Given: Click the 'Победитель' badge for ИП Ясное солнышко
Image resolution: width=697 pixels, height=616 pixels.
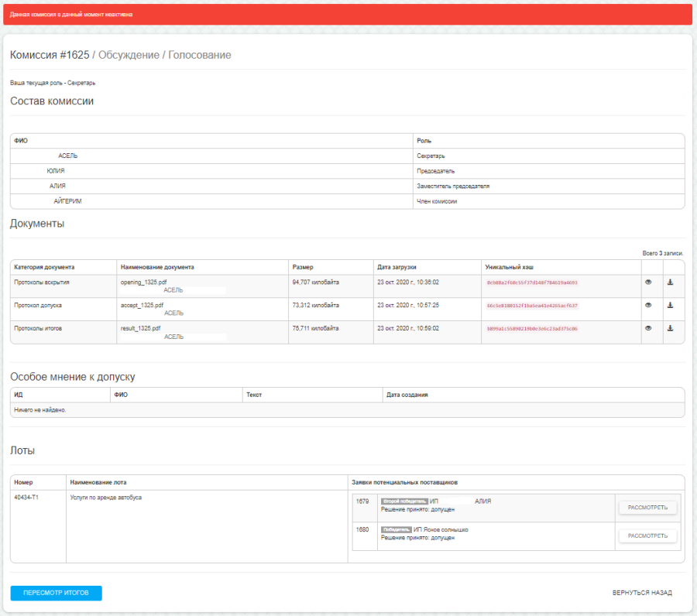Looking at the screenshot, I should coord(396,529).
